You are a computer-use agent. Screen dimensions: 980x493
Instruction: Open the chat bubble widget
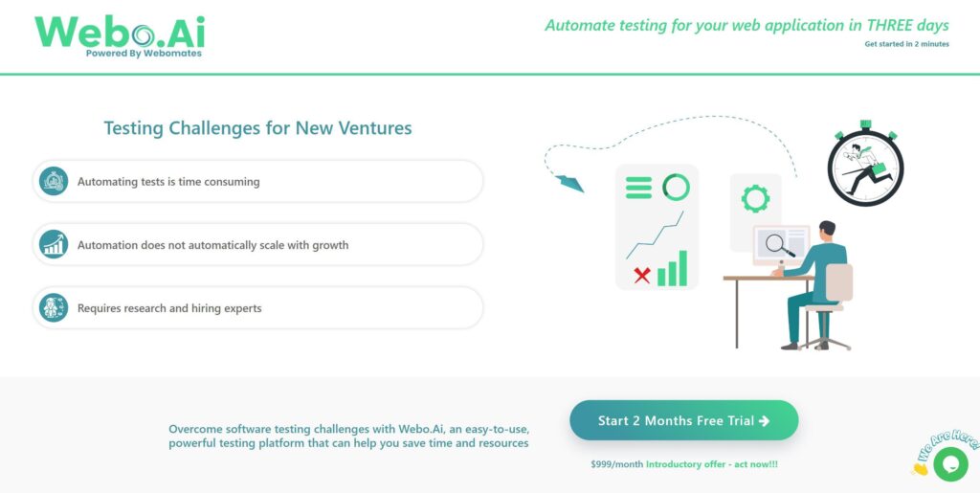click(x=949, y=463)
